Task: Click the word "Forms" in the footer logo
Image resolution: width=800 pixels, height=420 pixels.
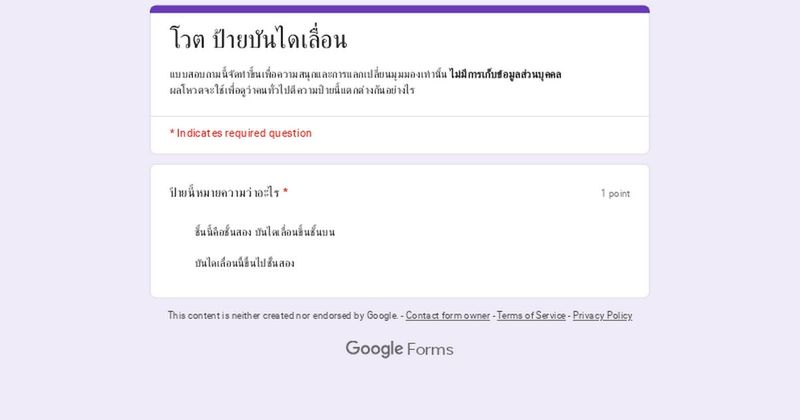Action: 430,349
